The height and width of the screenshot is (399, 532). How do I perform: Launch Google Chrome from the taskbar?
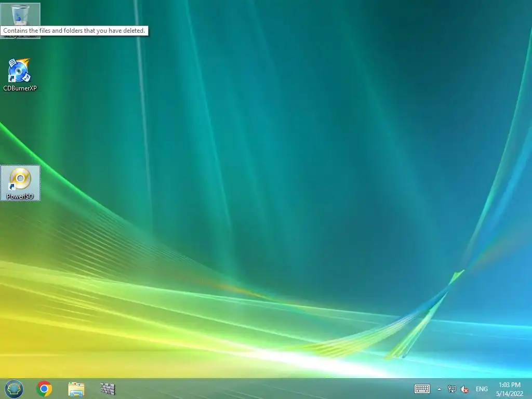coord(44,389)
